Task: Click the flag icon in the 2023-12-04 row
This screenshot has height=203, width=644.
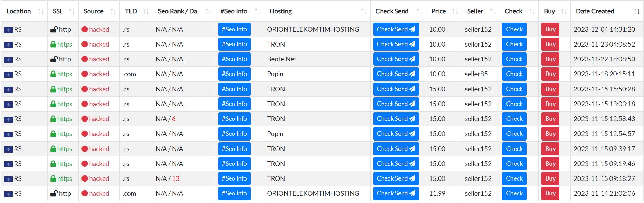Action: pos(8,30)
